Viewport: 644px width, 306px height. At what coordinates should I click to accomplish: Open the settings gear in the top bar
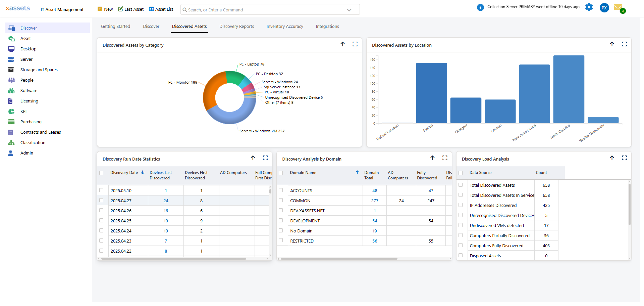[589, 7]
